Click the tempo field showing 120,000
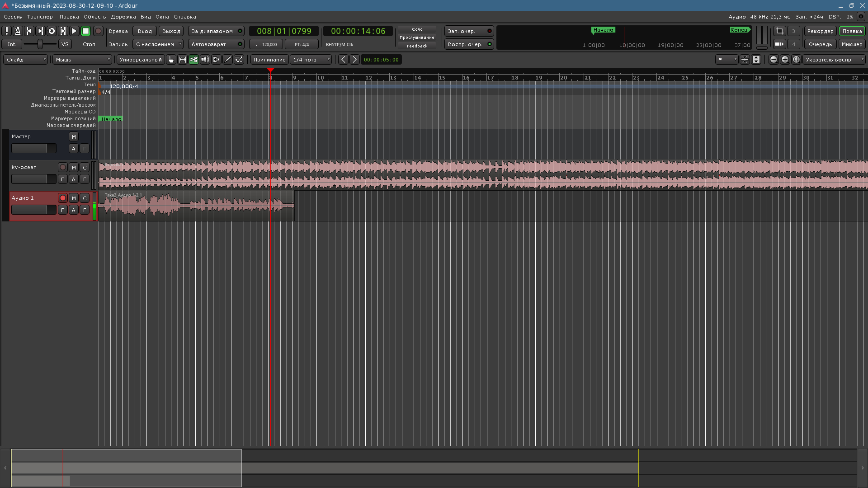The height and width of the screenshot is (488, 868). pyautogui.click(x=266, y=44)
